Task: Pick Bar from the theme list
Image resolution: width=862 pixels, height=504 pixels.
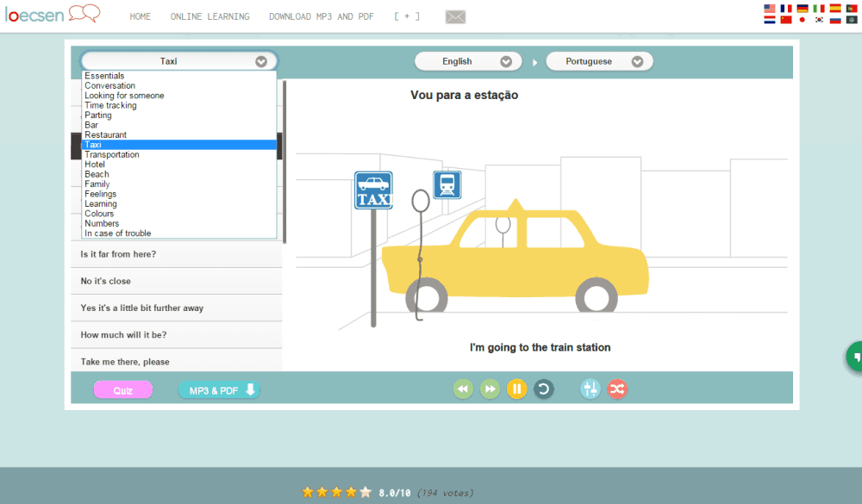Action: point(179,125)
